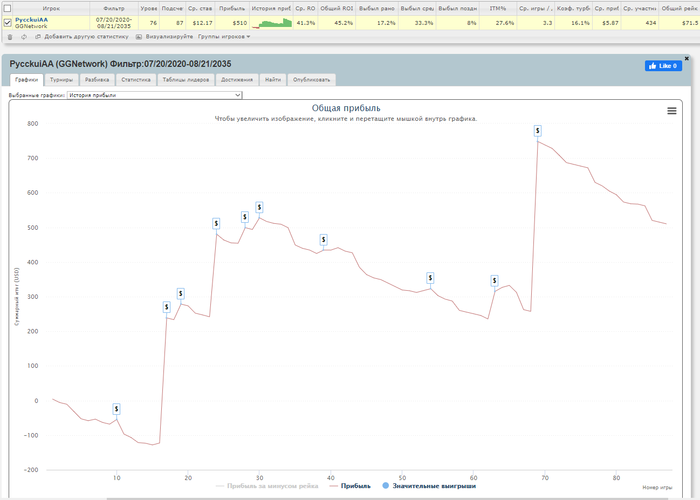This screenshot has width=700, height=500.
Task: Click the dollar marker near game 54
Action: click(x=430, y=278)
